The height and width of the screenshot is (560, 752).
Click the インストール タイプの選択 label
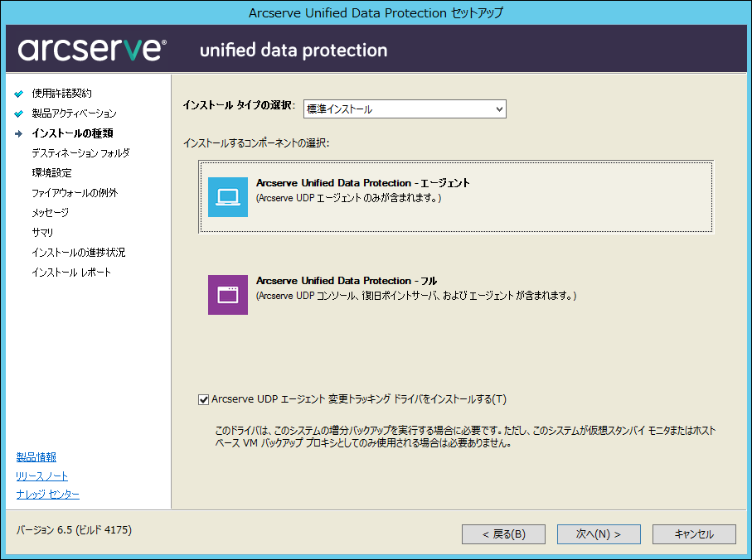click(x=240, y=105)
